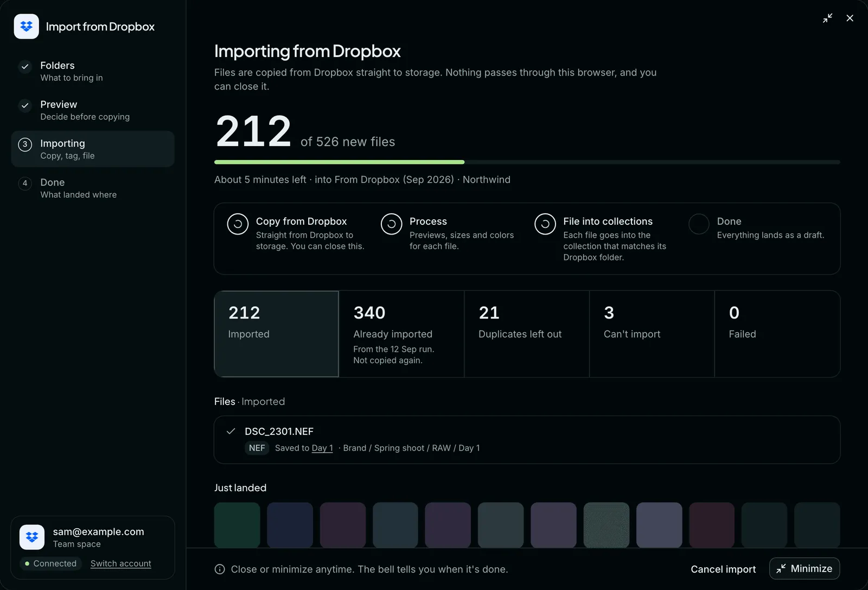Select the 212 Imported stat card
The image size is (868, 590).
[x=277, y=334]
